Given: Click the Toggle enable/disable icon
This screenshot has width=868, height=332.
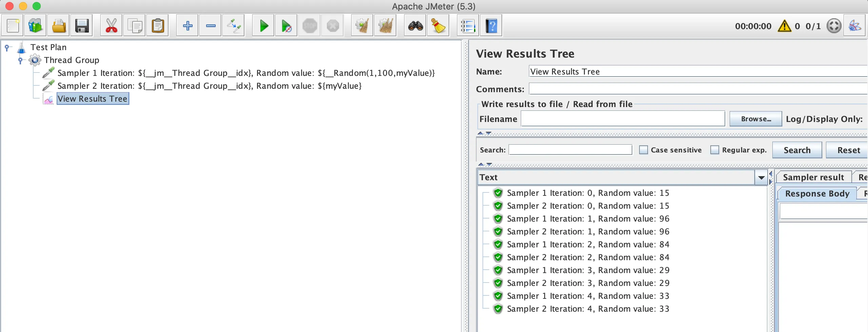Looking at the screenshot, I should pyautogui.click(x=234, y=26).
